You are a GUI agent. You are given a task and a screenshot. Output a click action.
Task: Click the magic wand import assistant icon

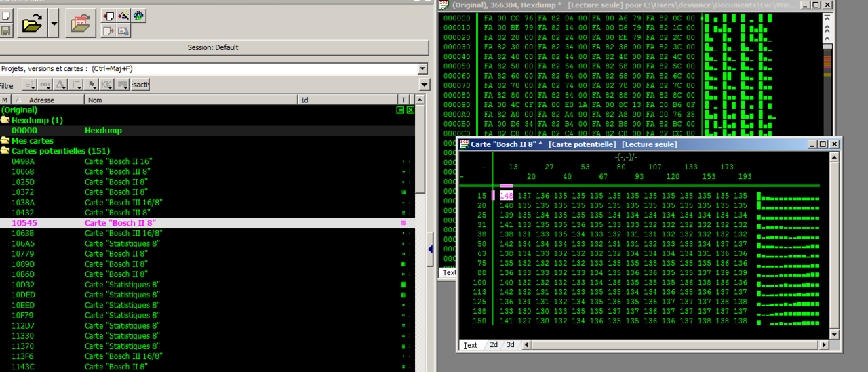(123, 15)
